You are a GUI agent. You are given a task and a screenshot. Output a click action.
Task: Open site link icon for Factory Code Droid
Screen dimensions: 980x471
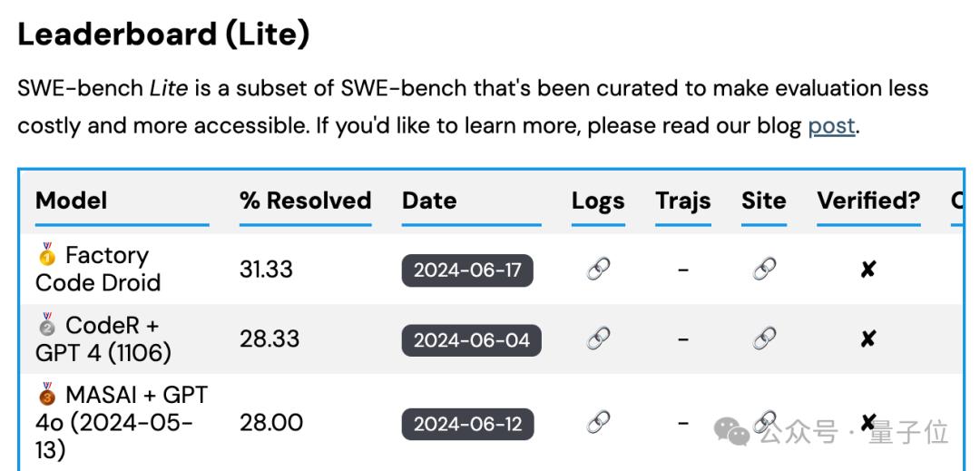tap(764, 269)
